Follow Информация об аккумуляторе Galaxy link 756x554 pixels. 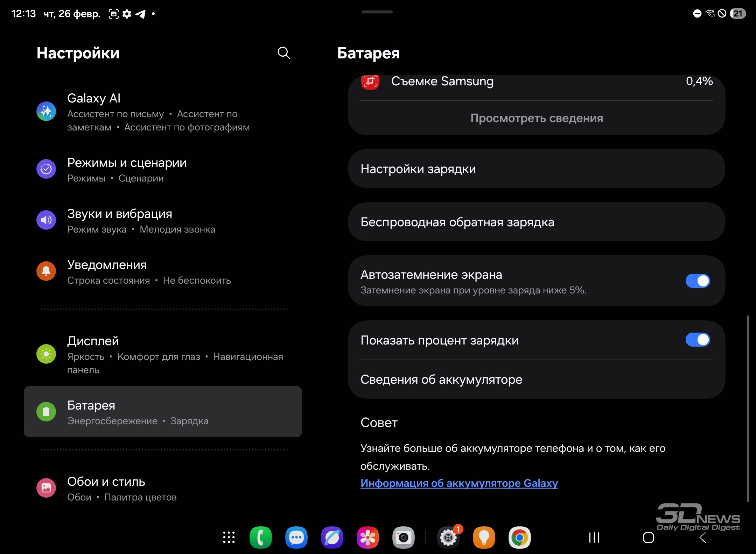(x=459, y=483)
